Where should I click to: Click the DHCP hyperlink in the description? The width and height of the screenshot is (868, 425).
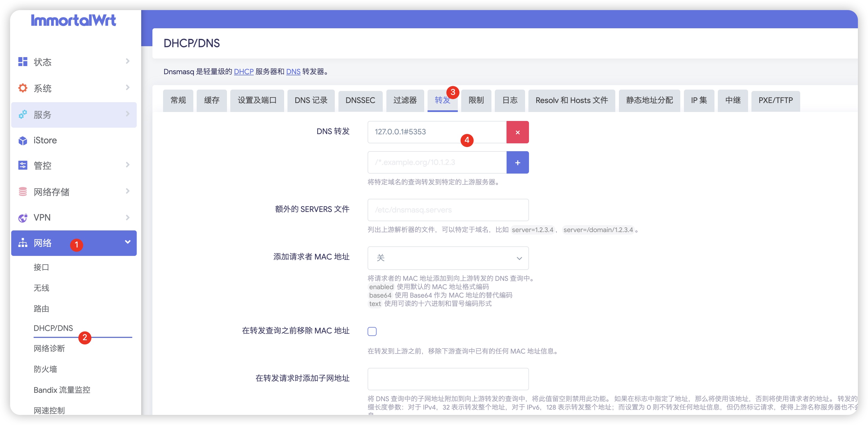pos(244,72)
